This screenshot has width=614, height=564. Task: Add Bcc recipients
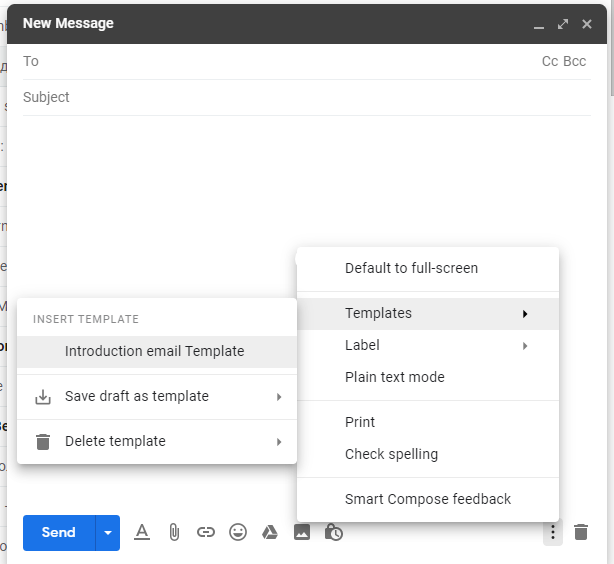[574, 61]
